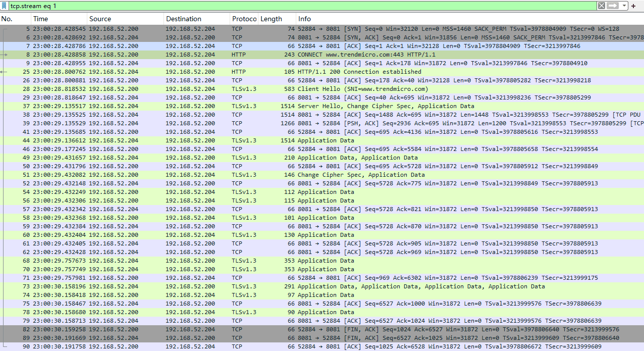Screen dimensions: 644x351
Task: Click the Destination column header
Action: (196, 19)
